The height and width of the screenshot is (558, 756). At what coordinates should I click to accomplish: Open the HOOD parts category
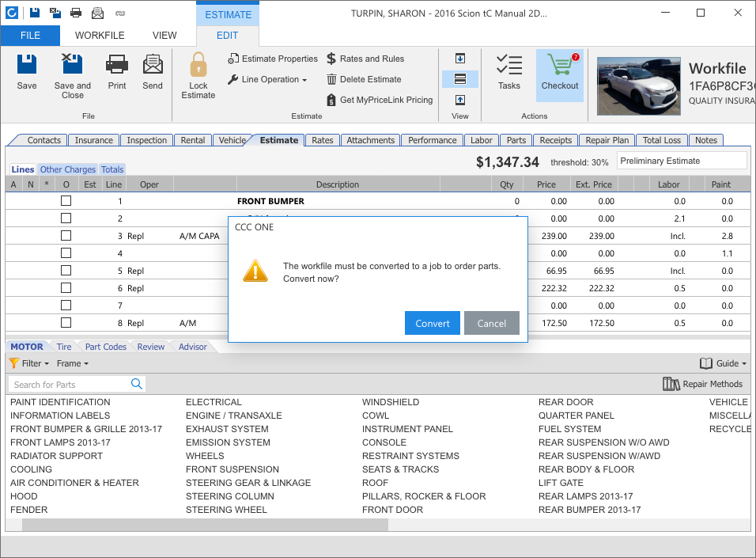coord(24,496)
